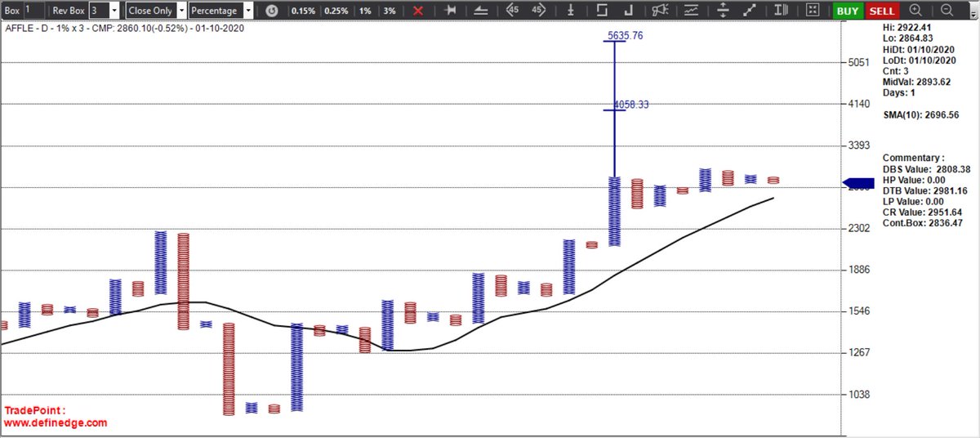Select the 0.15% box size button

click(x=303, y=11)
